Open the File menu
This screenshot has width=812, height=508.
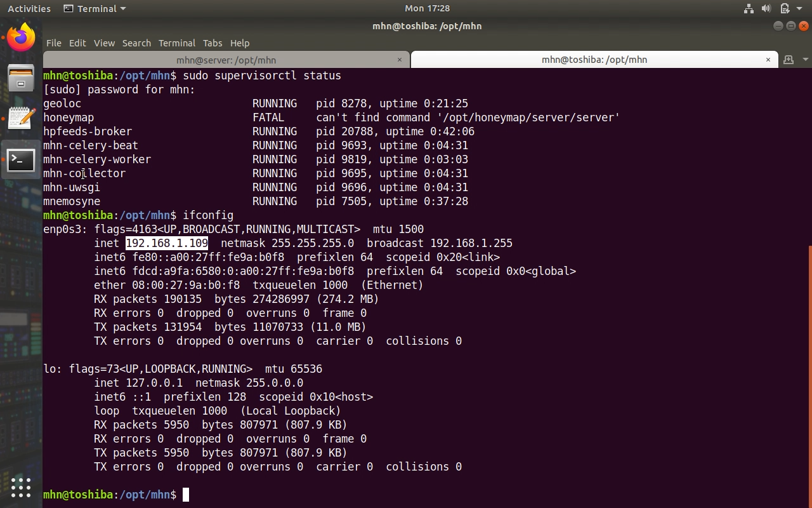[x=54, y=43]
